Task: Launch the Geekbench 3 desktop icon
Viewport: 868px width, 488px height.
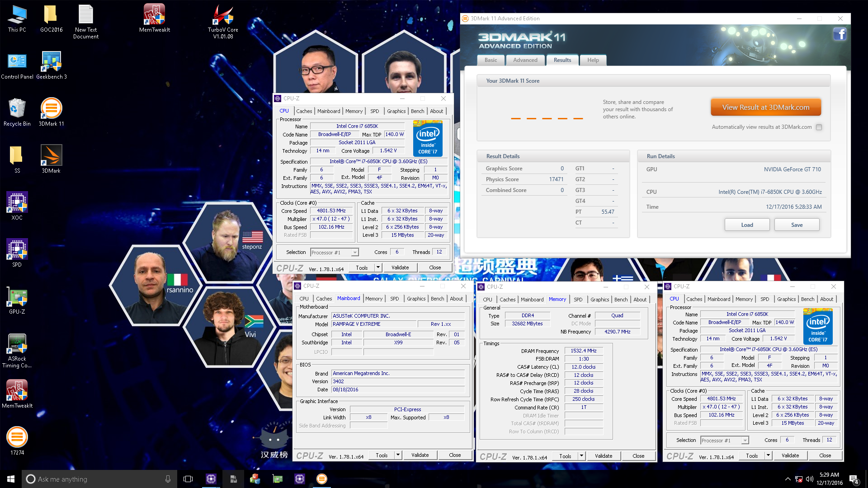Action: click(51, 66)
